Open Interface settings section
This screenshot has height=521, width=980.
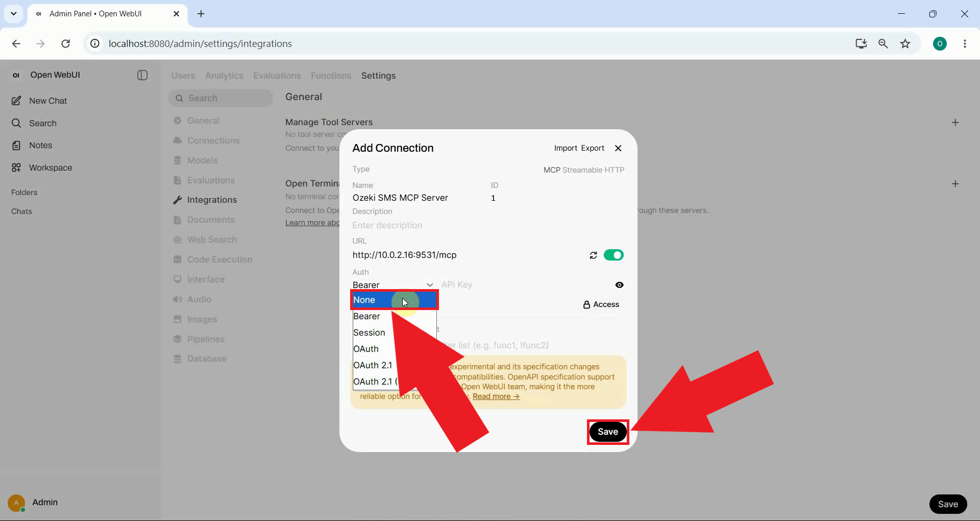[199, 279]
